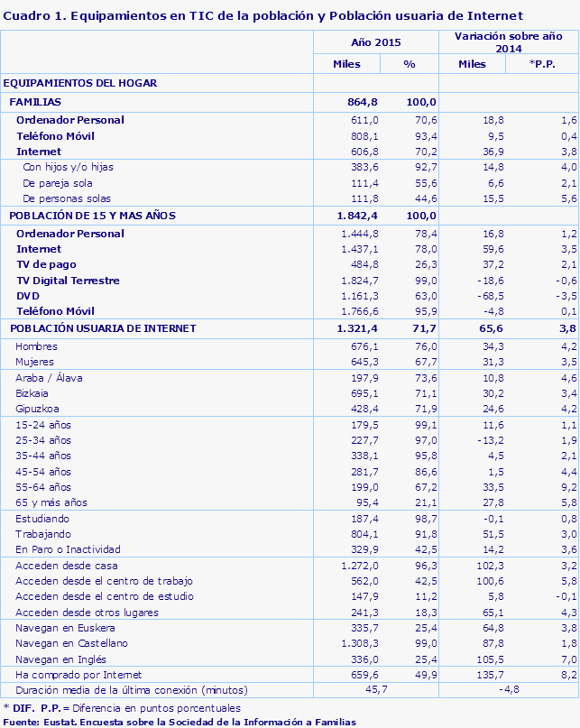Click '695,1' in Bizkaia row

click(x=364, y=393)
